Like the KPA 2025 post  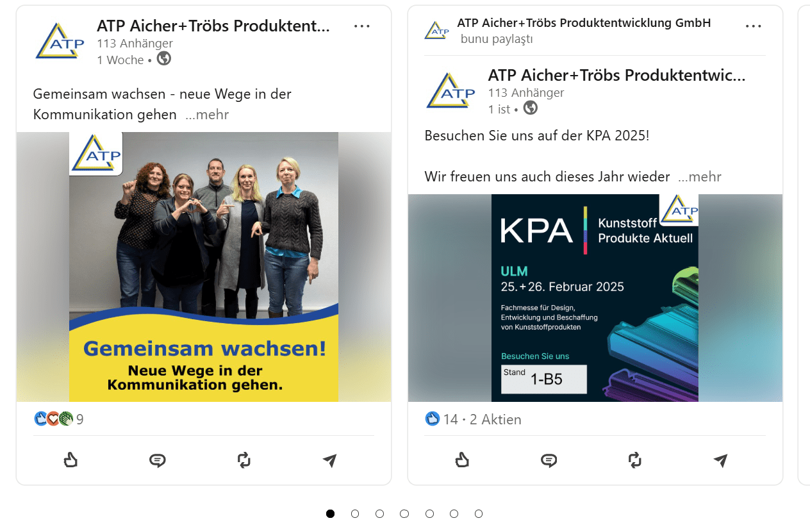[461, 460]
